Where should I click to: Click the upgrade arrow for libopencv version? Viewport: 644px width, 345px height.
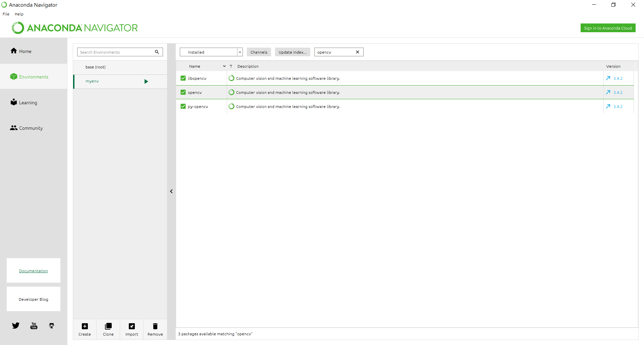coord(608,78)
